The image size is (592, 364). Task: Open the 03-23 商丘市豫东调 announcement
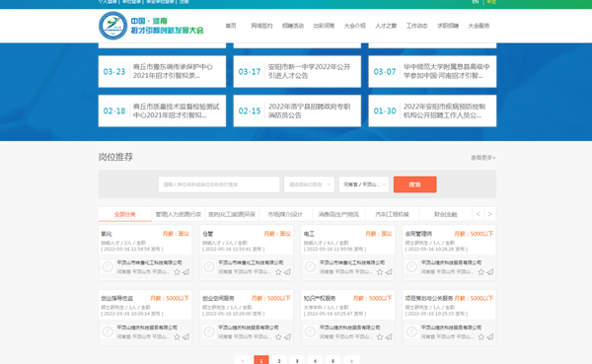click(x=162, y=71)
